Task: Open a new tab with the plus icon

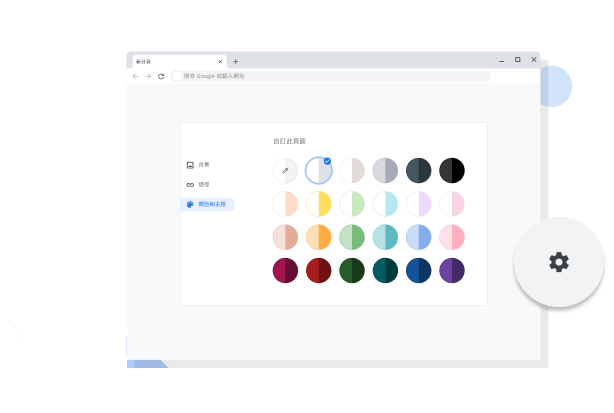Action: click(236, 61)
